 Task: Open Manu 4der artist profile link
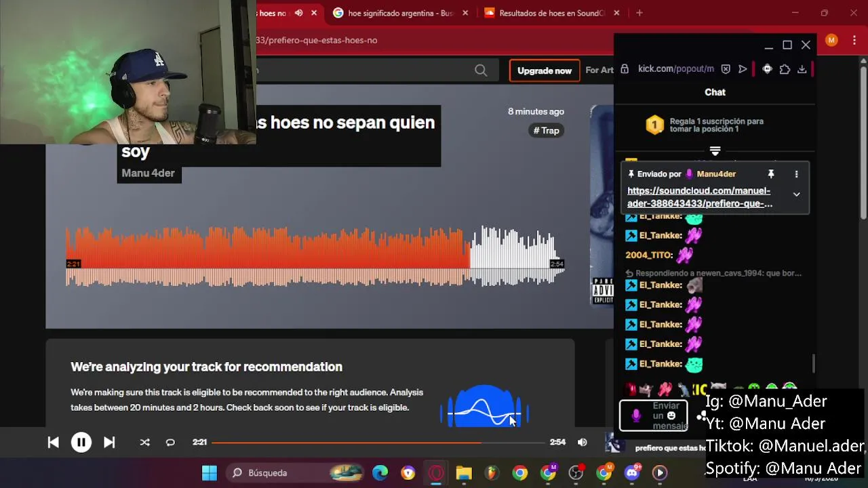tap(148, 174)
